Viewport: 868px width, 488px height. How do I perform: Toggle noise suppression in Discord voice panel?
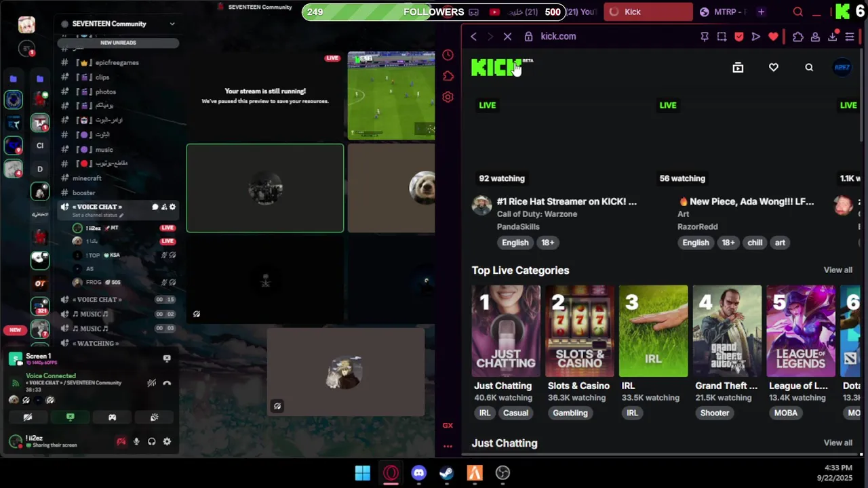151,383
